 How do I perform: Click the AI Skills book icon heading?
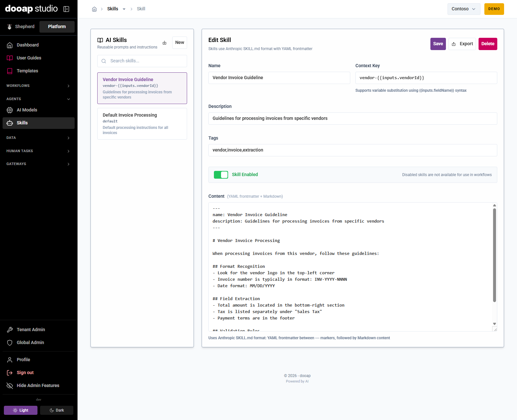click(x=100, y=40)
